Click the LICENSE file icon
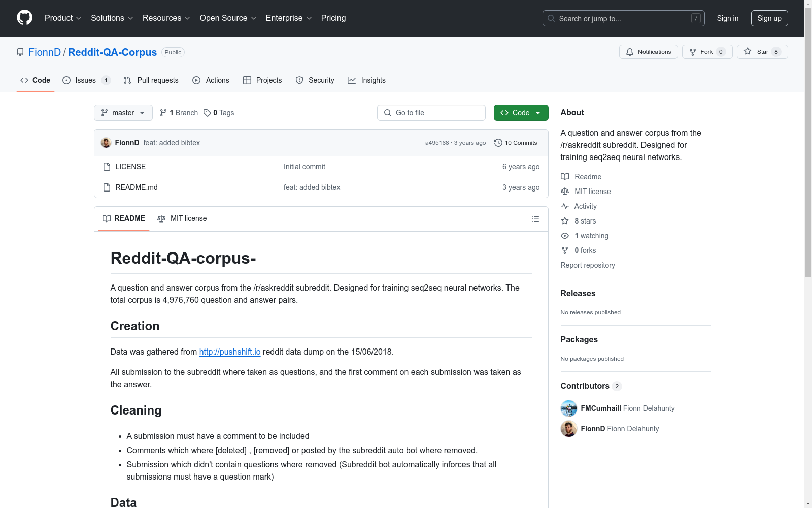The width and height of the screenshot is (812, 508). click(107, 167)
